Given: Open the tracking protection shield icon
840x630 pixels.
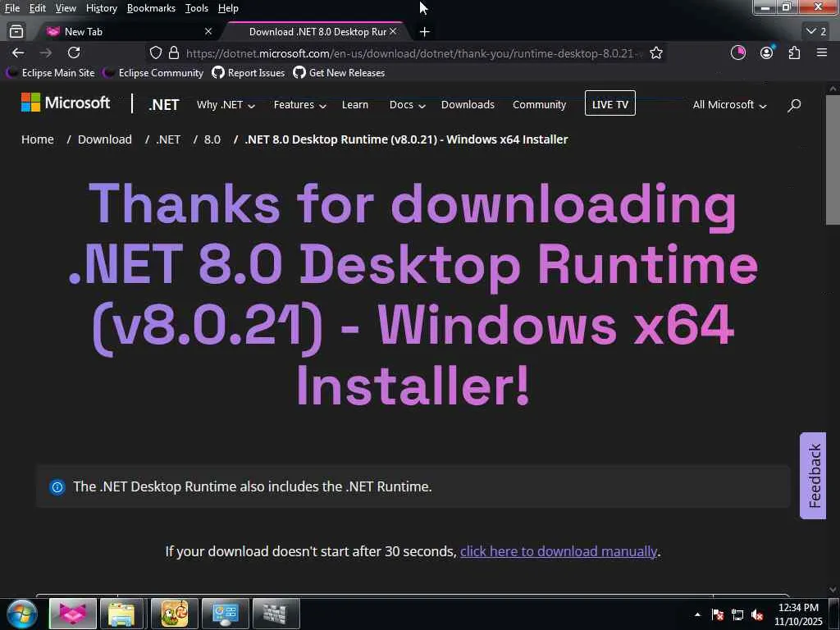Looking at the screenshot, I should [x=155, y=52].
